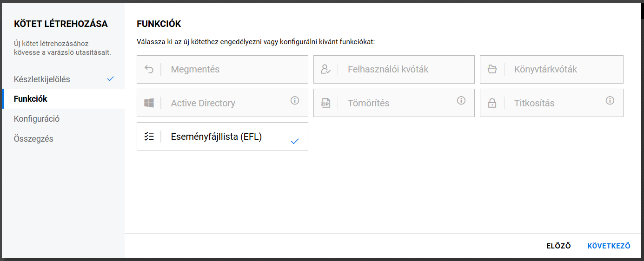This screenshot has height=261, width=644.
Task: Enable the Könyvtárkvóták feature tile
Action: (551, 69)
